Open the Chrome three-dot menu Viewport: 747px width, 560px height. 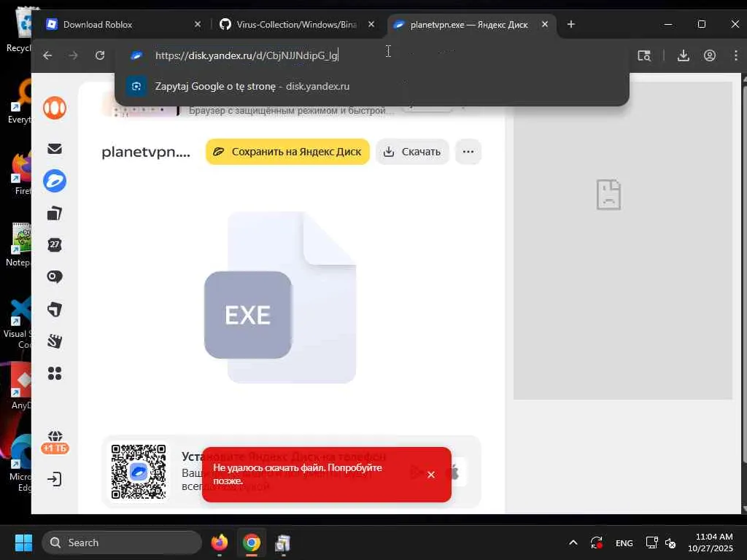click(x=735, y=55)
